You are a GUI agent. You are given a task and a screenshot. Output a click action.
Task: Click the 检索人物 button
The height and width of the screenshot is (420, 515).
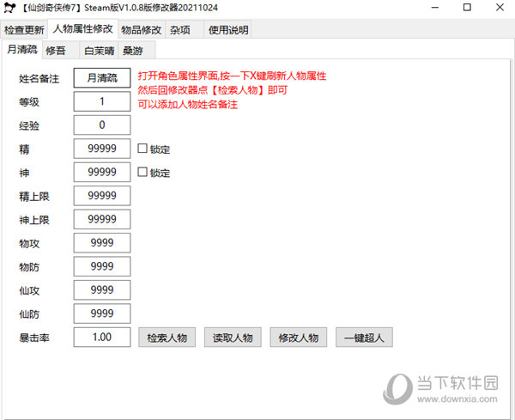click(x=167, y=338)
